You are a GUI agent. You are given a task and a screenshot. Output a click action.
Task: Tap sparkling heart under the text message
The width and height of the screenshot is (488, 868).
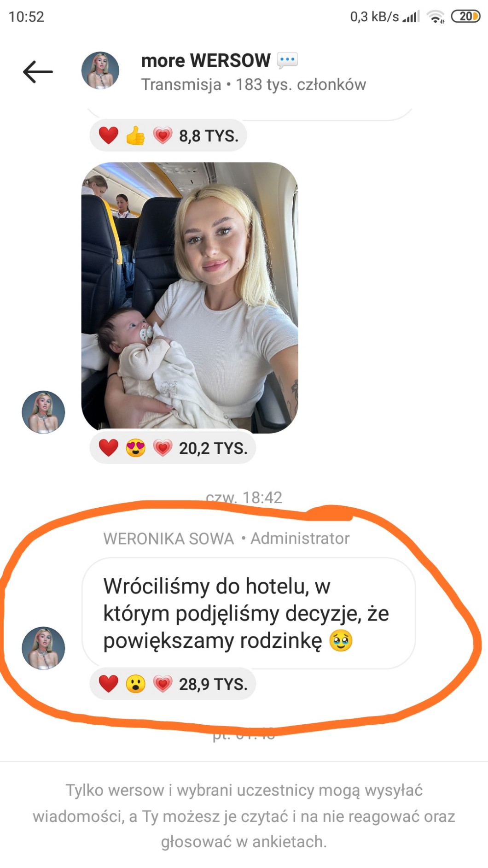[x=163, y=684]
